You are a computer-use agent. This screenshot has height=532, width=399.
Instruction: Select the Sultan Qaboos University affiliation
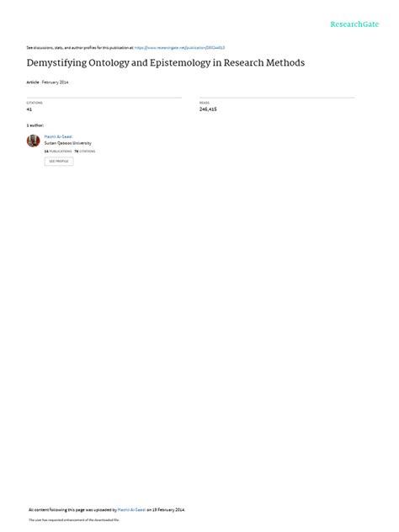click(x=67, y=143)
